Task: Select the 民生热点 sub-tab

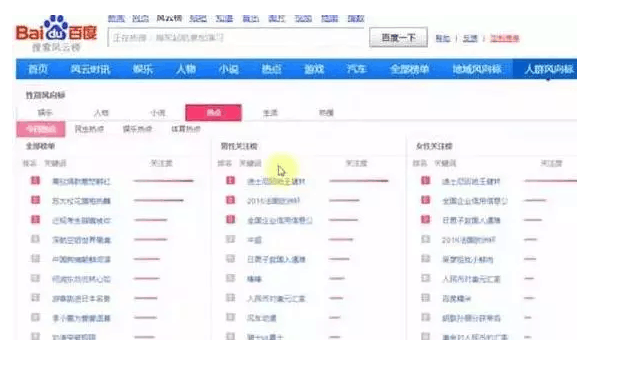Action: click(x=89, y=129)
